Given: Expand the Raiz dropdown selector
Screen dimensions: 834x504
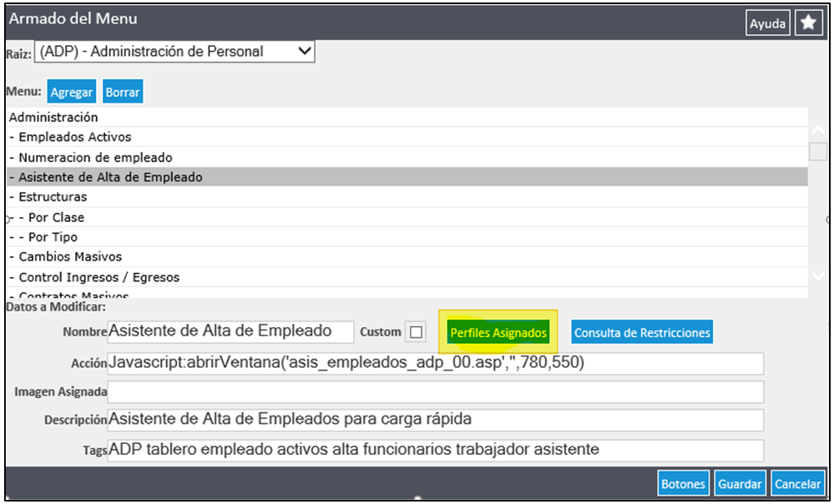Looking at the screenshot, I should click(174, 52).
